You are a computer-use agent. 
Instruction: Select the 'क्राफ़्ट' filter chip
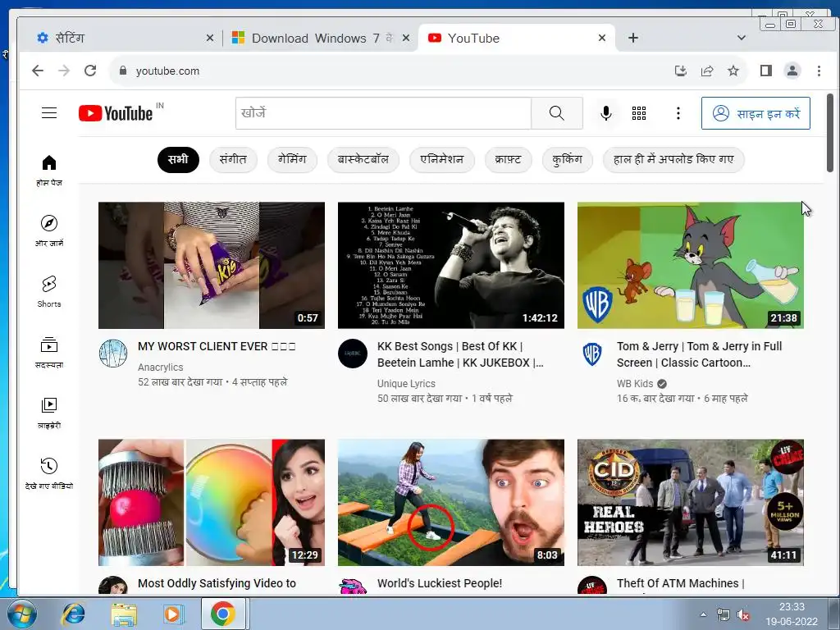point(508,160)
